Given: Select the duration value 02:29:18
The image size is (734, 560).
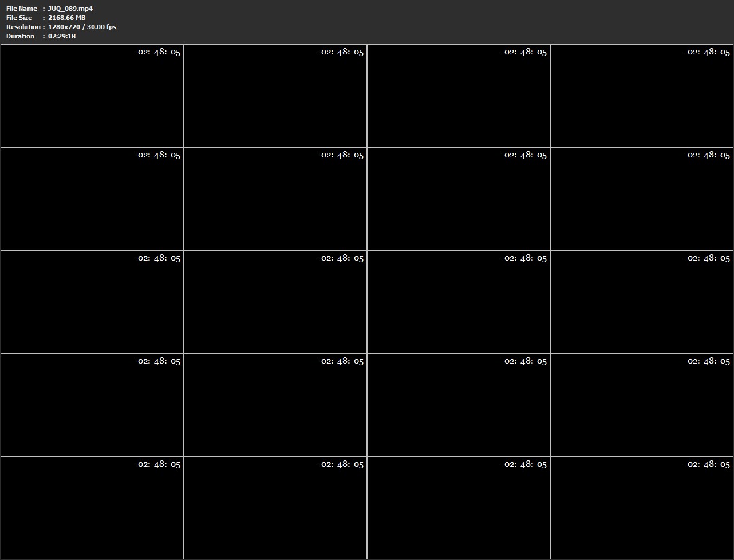Looking at the screenshot, I should (62, 36).
